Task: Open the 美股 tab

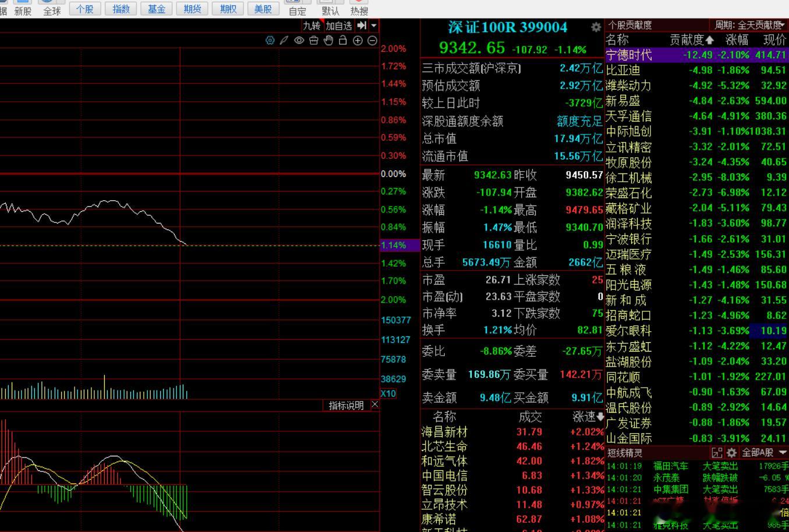Action: [x=263, y=8]
